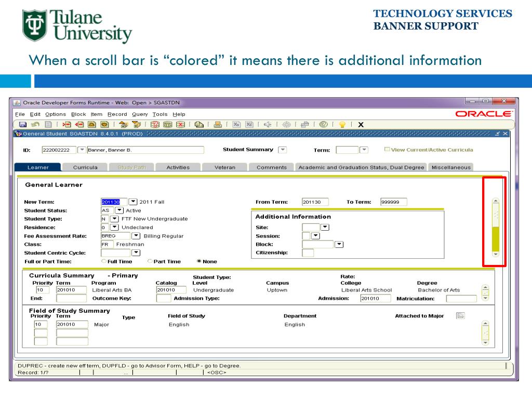
Task: Click the help question mark toolbar icon
Action: click(323, 125)
